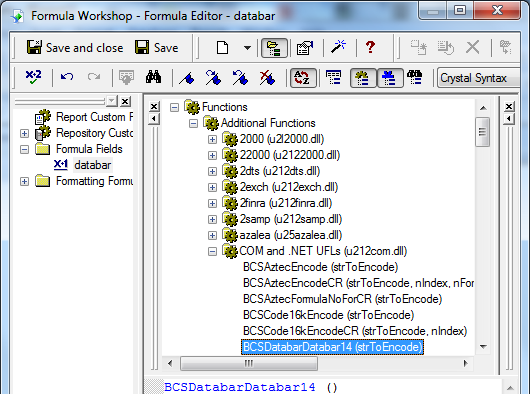Create a new formula with the blank page icon
The image size is (530, 394).
222,48
